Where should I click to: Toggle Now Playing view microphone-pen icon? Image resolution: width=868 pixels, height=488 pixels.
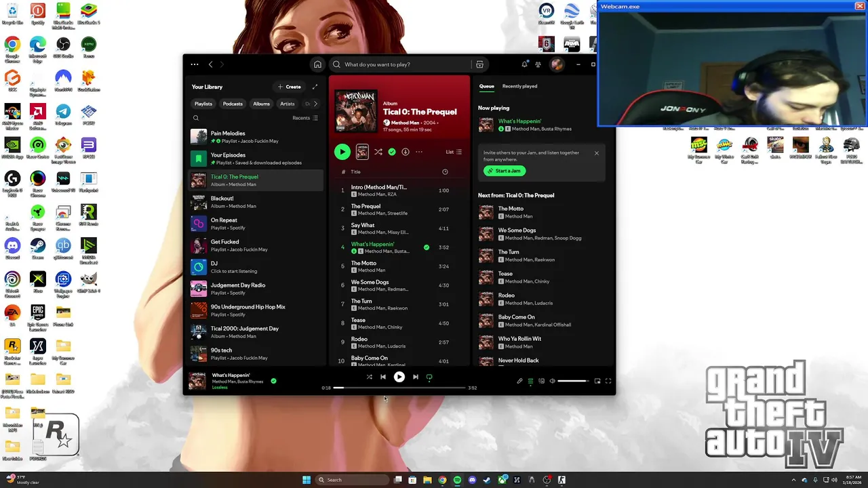[519, 381]
